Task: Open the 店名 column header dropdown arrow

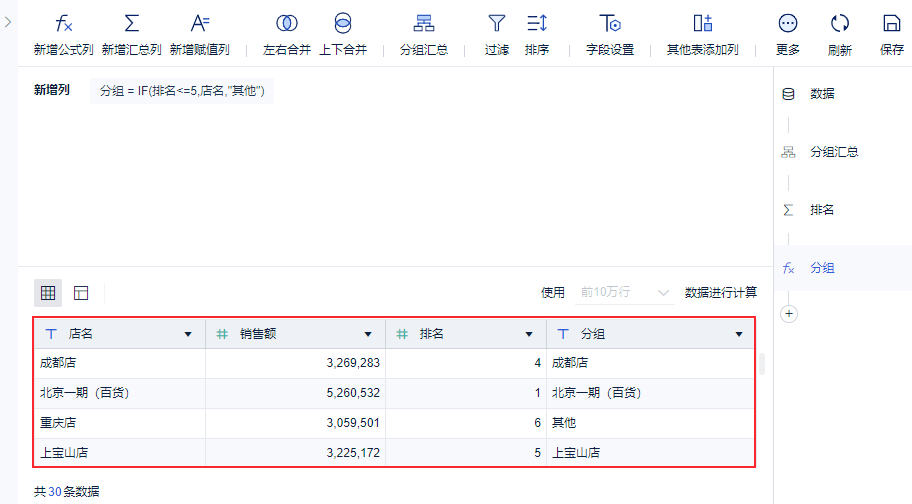Action: point(188,334)
